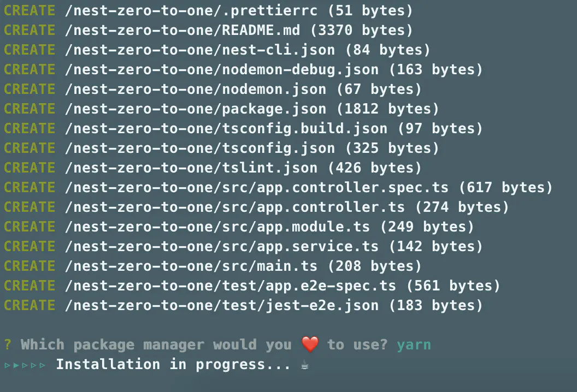The width and height of the screenshot is (577, 392).
Task: Click the app.service.ts file path
Action: [x=221, y=246]
